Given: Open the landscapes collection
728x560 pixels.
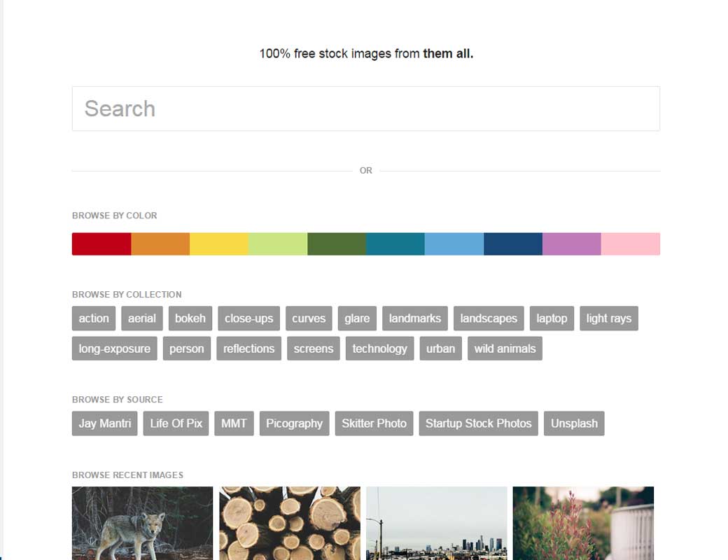Looking at the screenshot, I should pos(489,318).
